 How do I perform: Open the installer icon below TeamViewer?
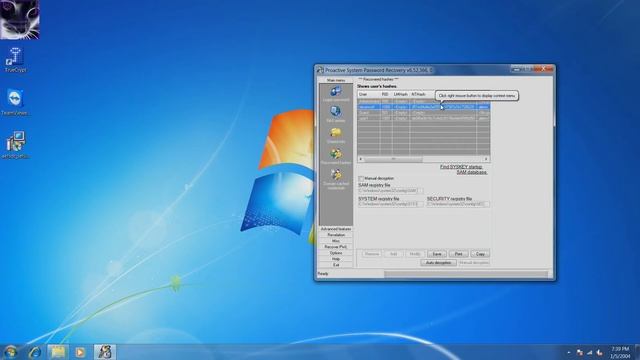[16, 145]
